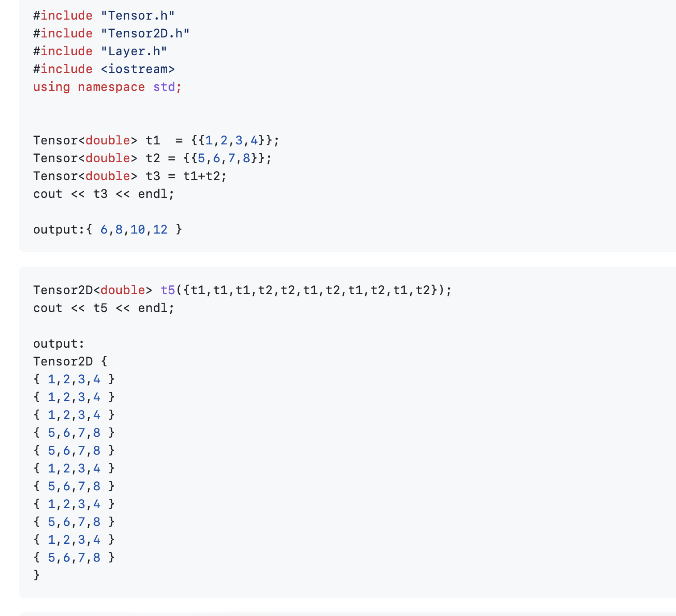The height and width of the screenshot is (616, 676).
Task: Click the #include "Tensor2D.h" line
Action: coord(111,33)
